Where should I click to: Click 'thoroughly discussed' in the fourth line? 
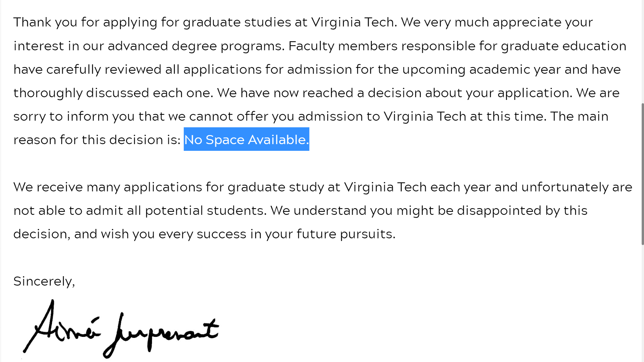click(81, 93)
